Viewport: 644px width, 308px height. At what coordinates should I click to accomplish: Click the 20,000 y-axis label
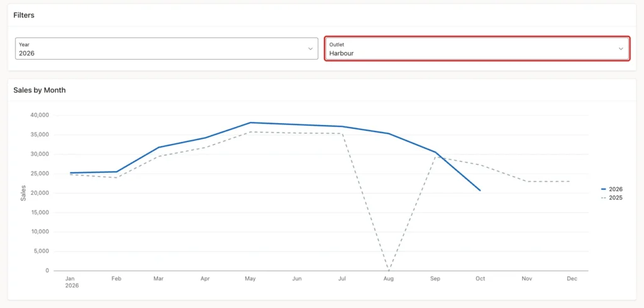40,193
